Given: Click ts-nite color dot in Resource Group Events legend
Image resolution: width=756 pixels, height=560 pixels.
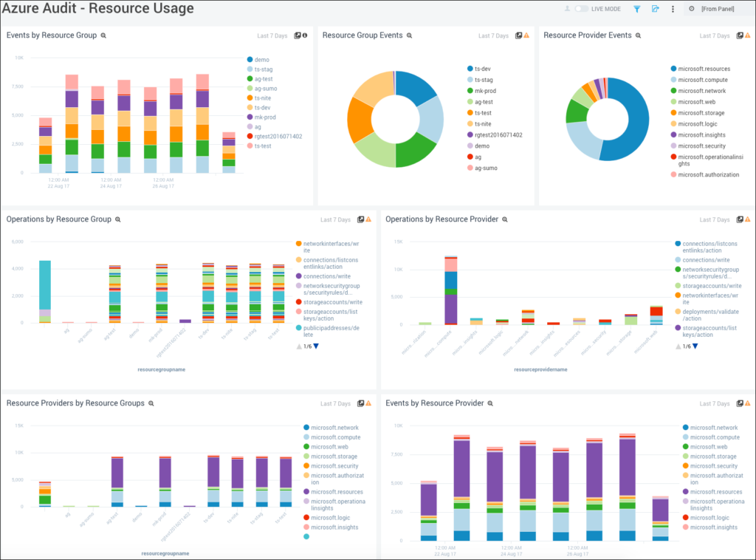Looking at the screenshot, I should (x=470, y=124).
